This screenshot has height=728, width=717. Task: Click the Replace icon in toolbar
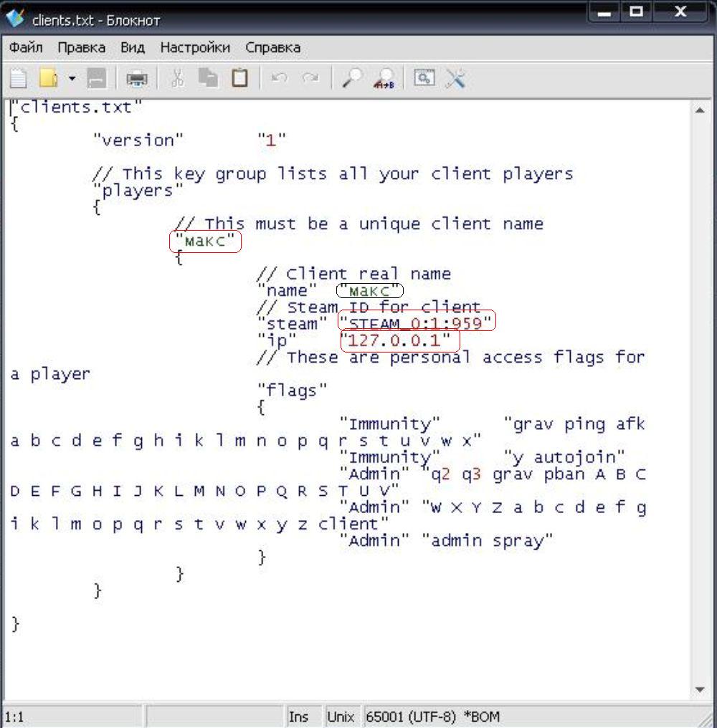click(385, 78)
